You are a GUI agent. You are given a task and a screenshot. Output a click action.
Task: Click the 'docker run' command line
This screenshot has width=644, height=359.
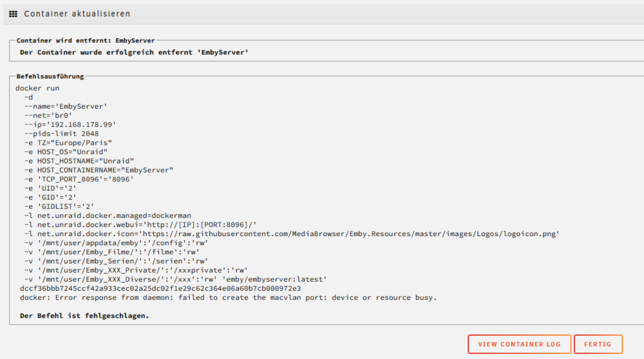tap(37, 88)
